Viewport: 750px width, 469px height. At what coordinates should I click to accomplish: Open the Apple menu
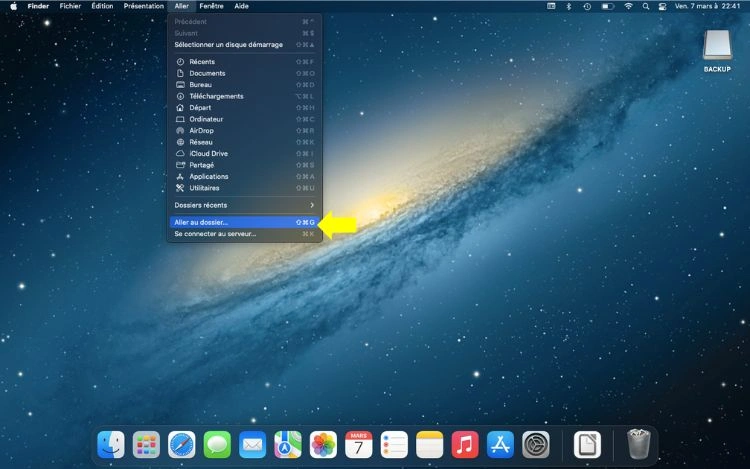click(14, 6)
